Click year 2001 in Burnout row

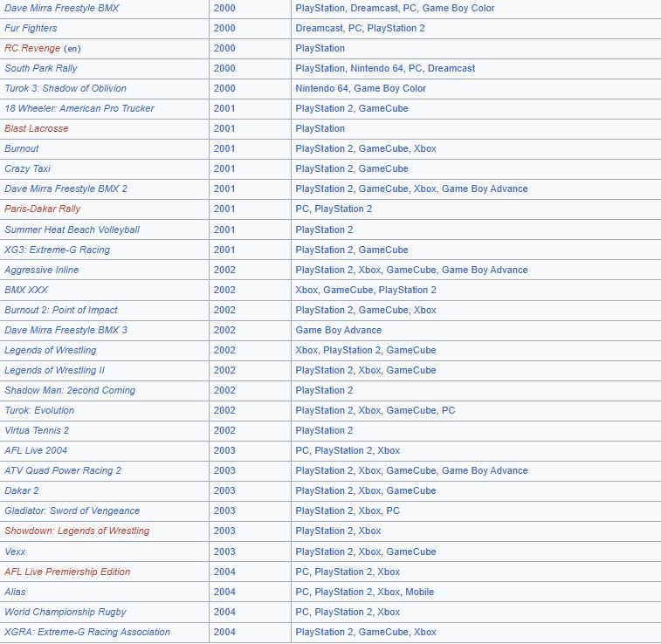pos(224,148)
